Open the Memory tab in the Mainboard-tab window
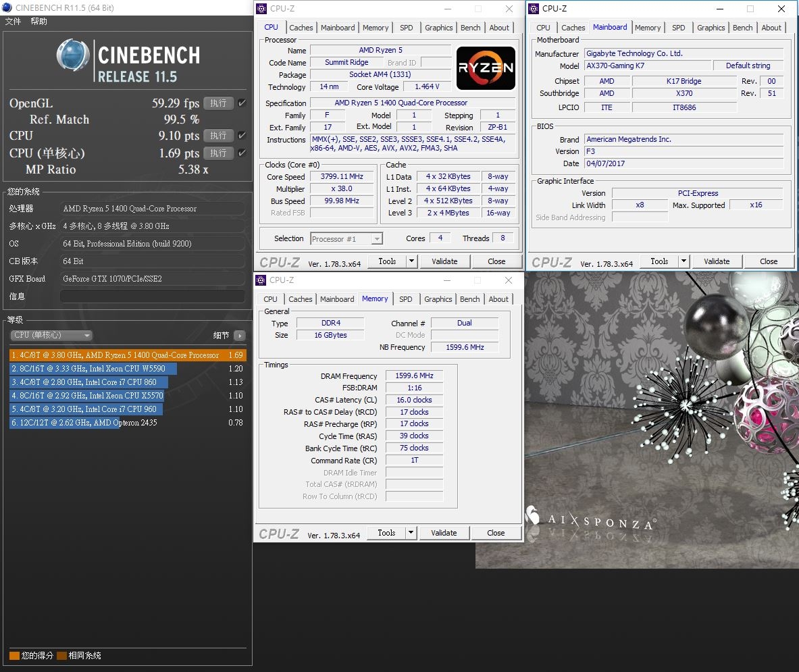This screenshot has width=799, height=672. point(648,28)
